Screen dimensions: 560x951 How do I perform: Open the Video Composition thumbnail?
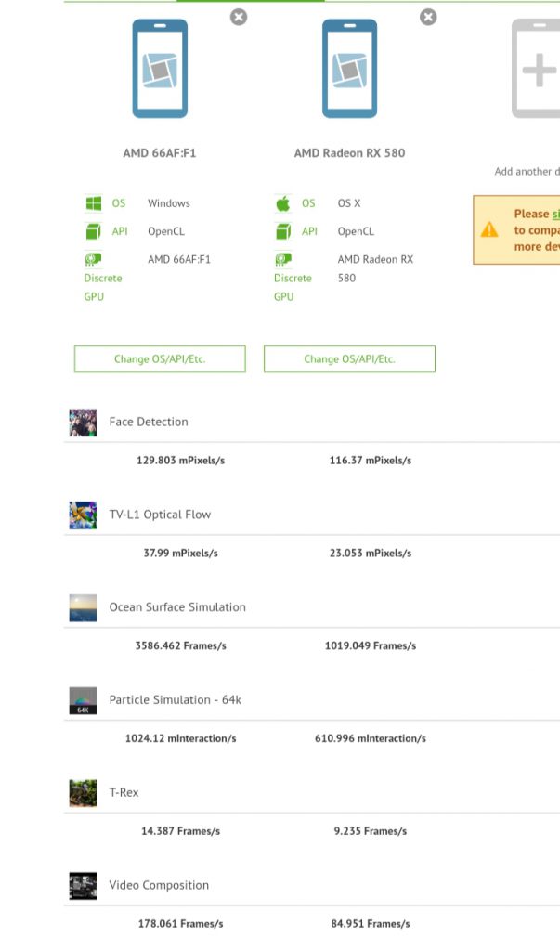click(83, 886)
